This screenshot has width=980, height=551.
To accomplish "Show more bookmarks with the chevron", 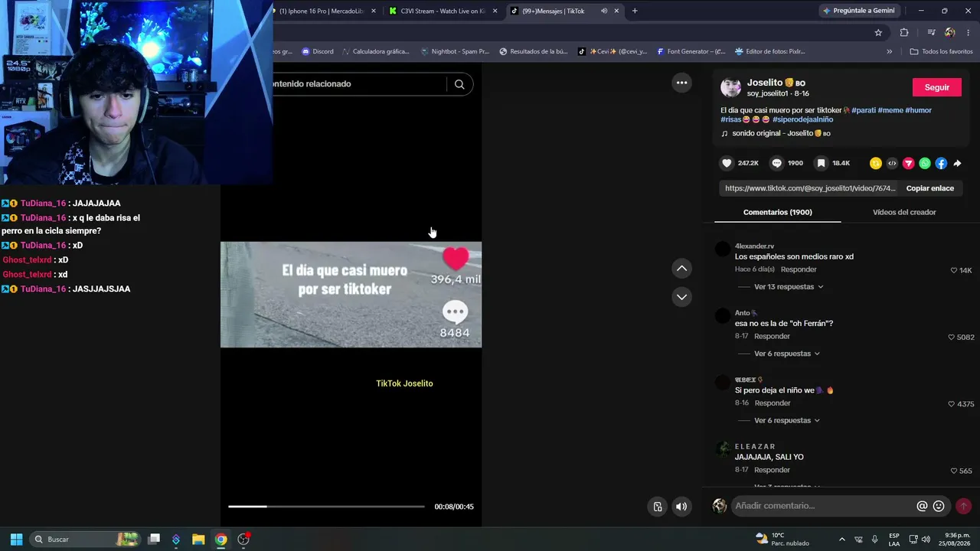I will point(889,51).
